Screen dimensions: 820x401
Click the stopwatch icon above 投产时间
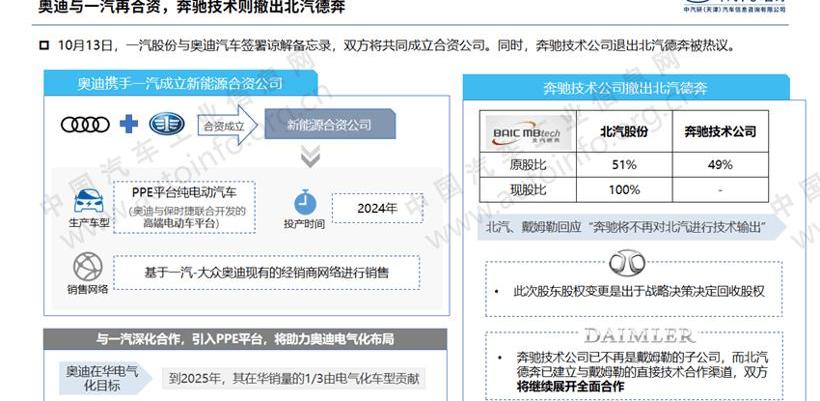pos(307,201)
